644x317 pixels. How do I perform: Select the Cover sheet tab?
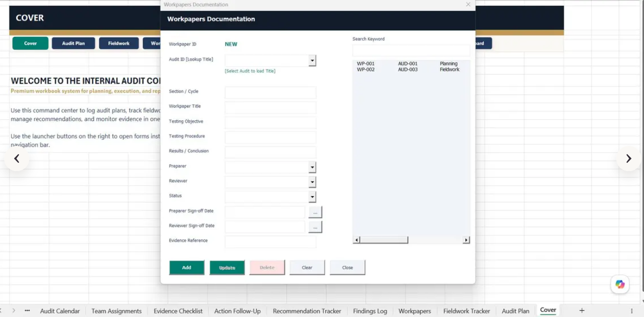[x=548, y=310]
